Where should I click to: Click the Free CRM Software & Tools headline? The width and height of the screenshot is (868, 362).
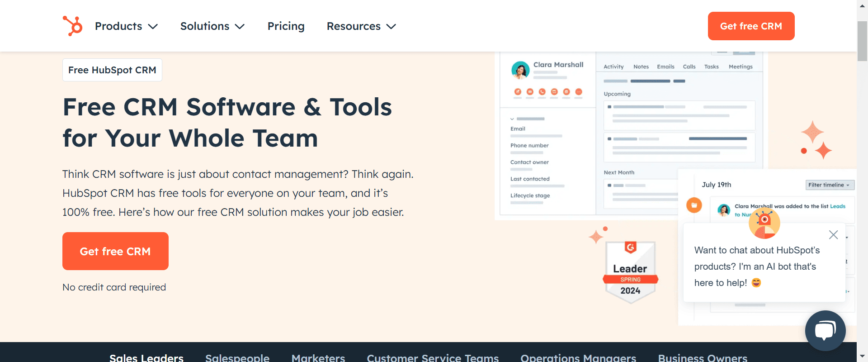[x=227, y=122]
